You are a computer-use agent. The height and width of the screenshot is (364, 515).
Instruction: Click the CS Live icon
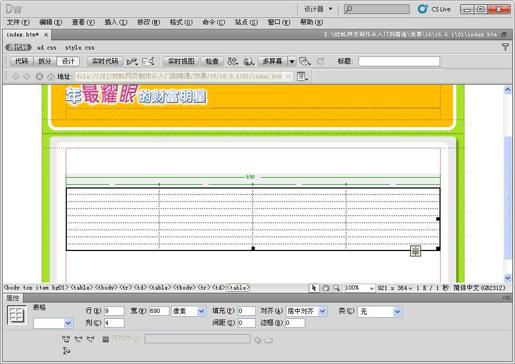[x=422, y=9]
